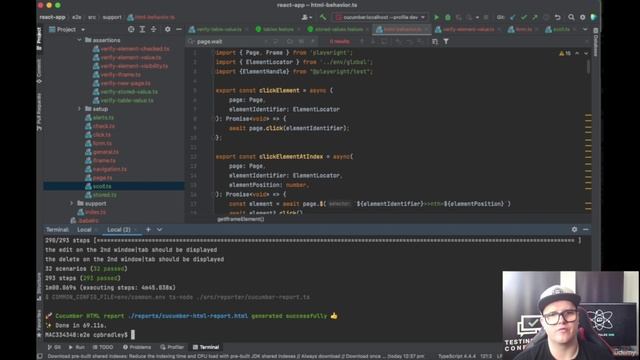Image resolution: width=640 pixels, height=360 pixels.
Task: Select the Local terminal tab
Action: coord(84,229)
